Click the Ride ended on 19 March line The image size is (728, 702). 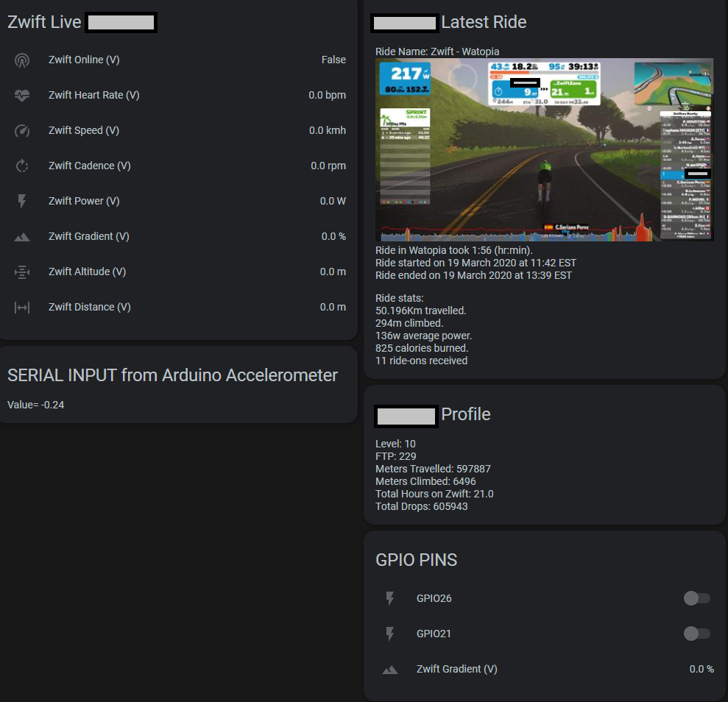473,275
